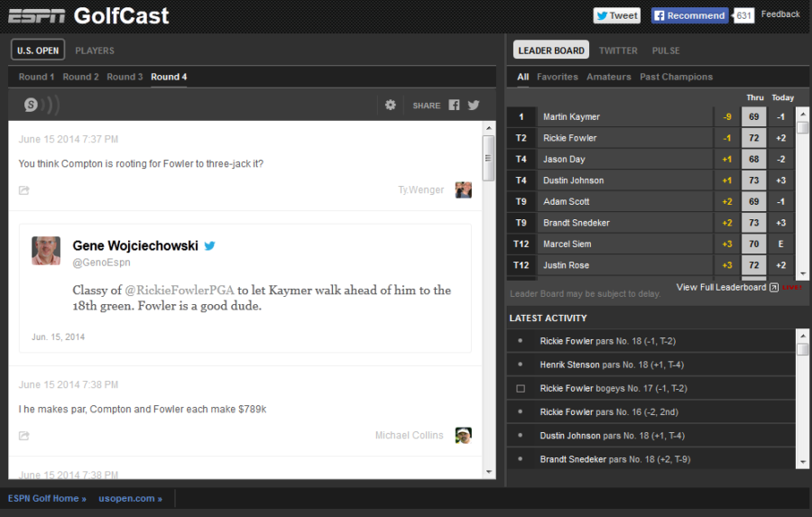Click the leaderboard scroll down arrow
This screenshot has width=812, height=517.
click(x=803, y=273)
